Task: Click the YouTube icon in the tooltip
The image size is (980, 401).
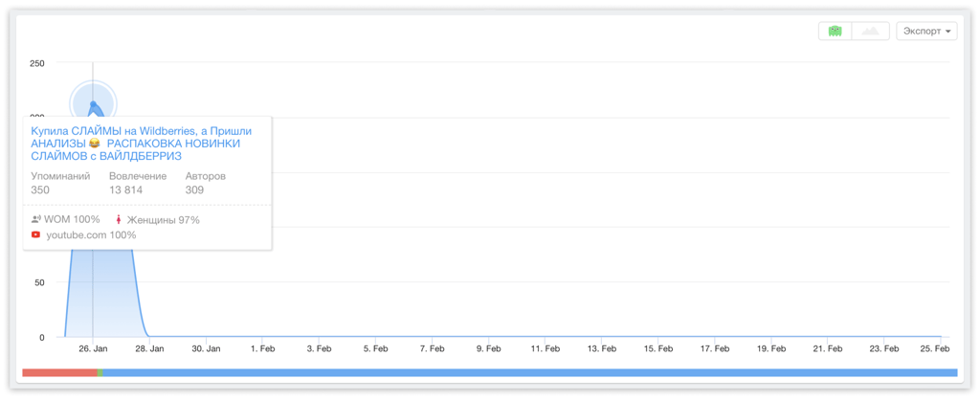Action: pos(35,234)
